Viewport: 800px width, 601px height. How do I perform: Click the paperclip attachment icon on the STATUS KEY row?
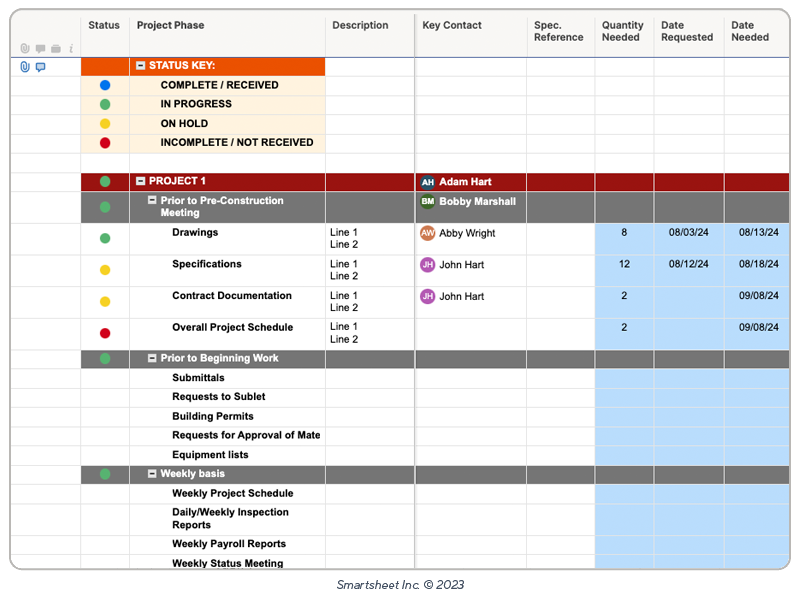[23, 67]
